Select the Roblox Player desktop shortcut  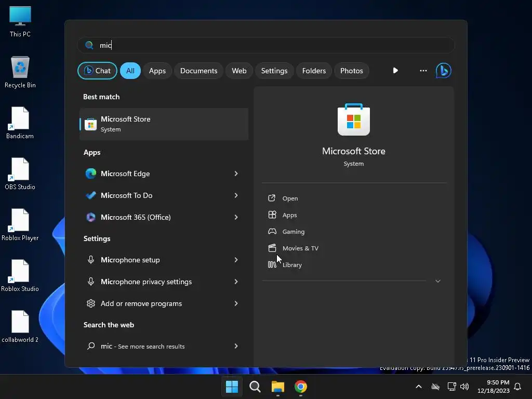point(20,224)
